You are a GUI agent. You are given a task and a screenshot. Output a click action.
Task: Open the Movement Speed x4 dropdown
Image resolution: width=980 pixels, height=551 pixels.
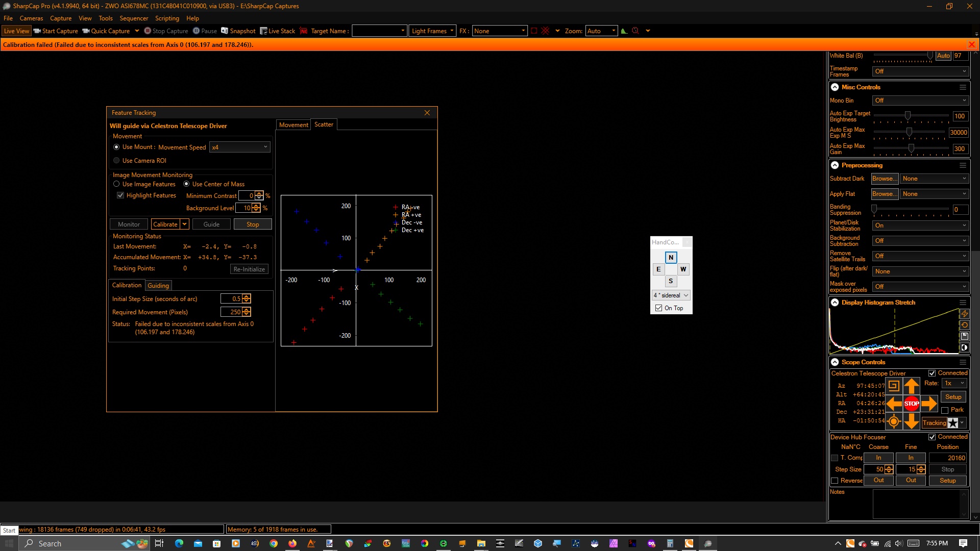coord(239,147)
